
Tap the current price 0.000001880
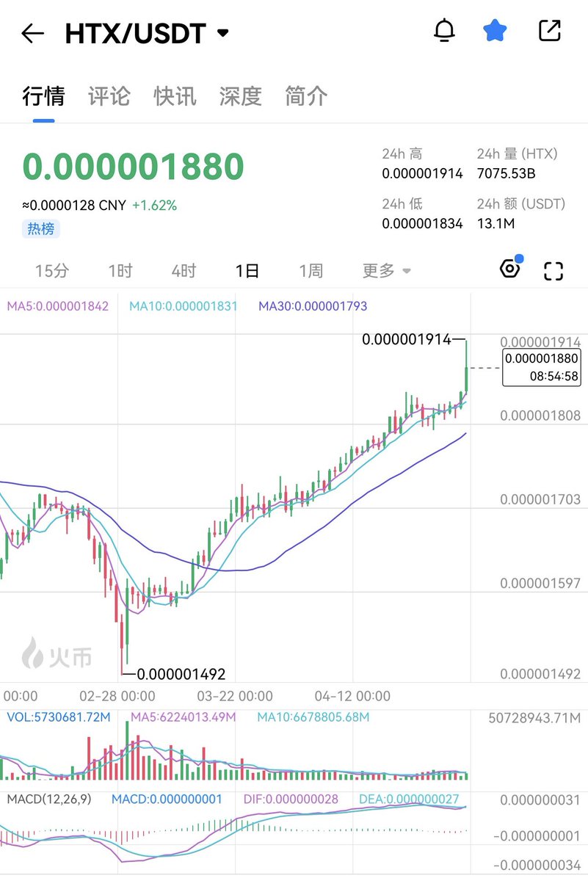[133, 167]
